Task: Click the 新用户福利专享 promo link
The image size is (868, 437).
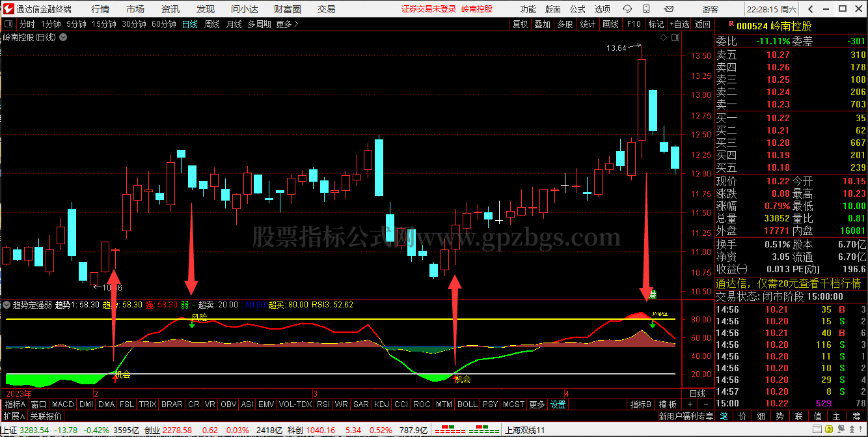Action: coord(685,416)
